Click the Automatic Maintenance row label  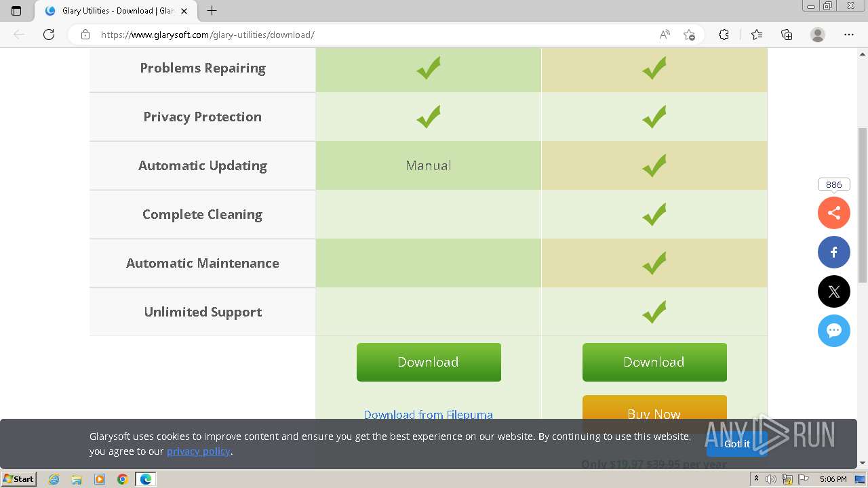tap(203, 263)
